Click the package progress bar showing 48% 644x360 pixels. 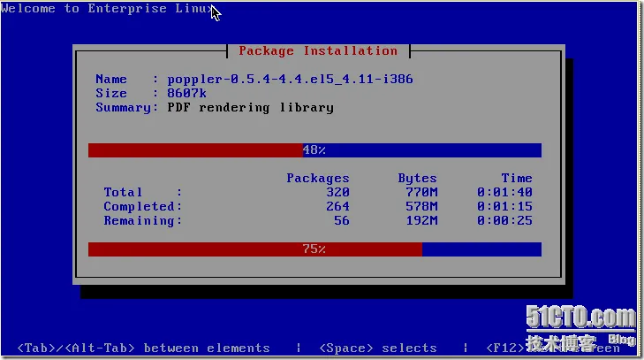314,150
